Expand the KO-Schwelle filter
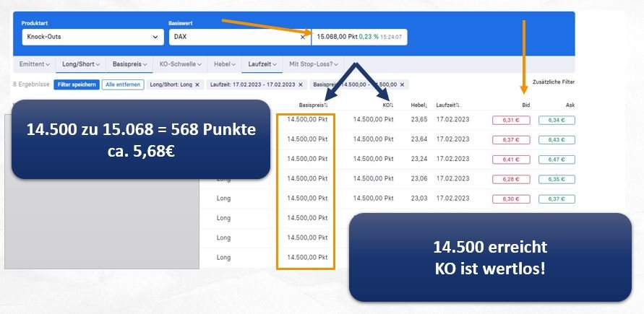 181,64
